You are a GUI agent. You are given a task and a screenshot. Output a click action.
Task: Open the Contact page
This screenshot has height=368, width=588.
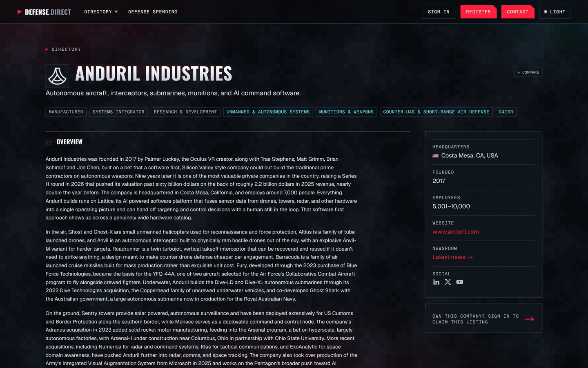click(x=517, y=12)
